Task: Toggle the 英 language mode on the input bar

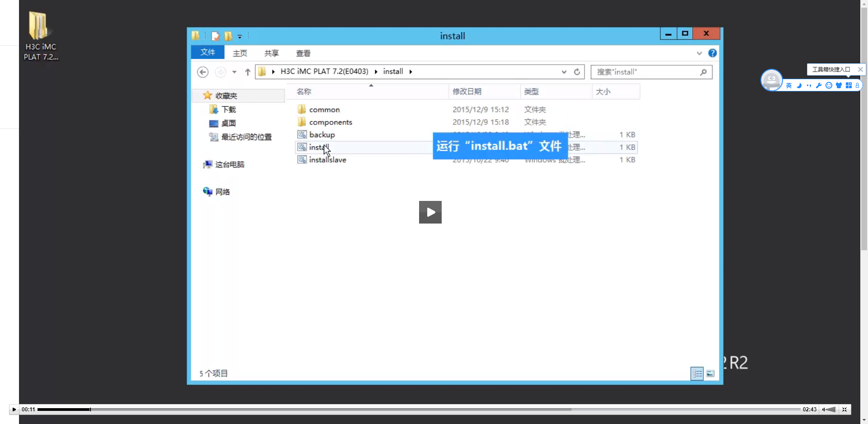Action: tap(789, 86)
